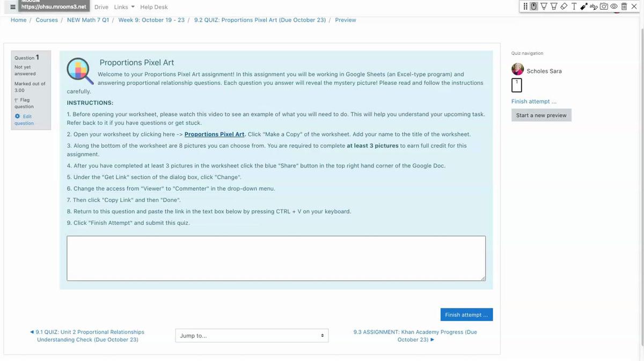Screen dimensions: 644x361
Task: Activate the laser pointer annotation tool
Action: [583, 6]
